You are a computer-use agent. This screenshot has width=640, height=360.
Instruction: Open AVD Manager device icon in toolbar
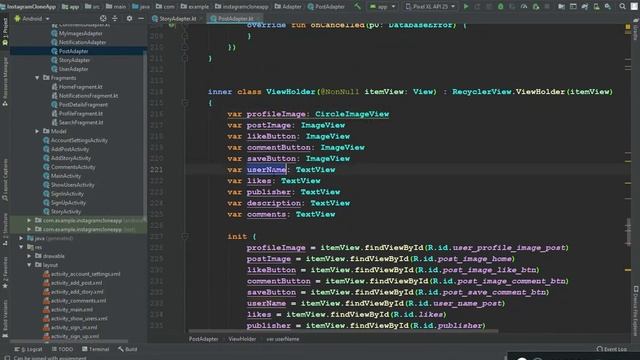click(x=596, y=7)
